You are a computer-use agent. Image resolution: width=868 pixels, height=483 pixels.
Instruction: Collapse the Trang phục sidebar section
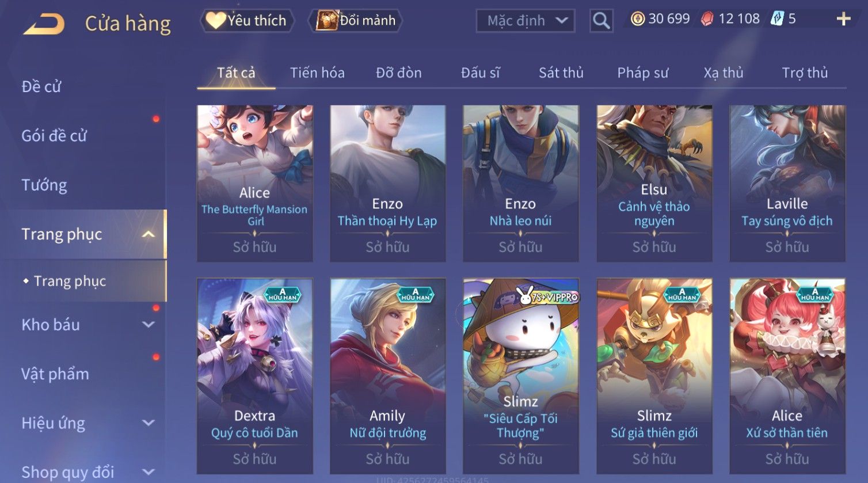pyautogui.click(x=148, y=234)
